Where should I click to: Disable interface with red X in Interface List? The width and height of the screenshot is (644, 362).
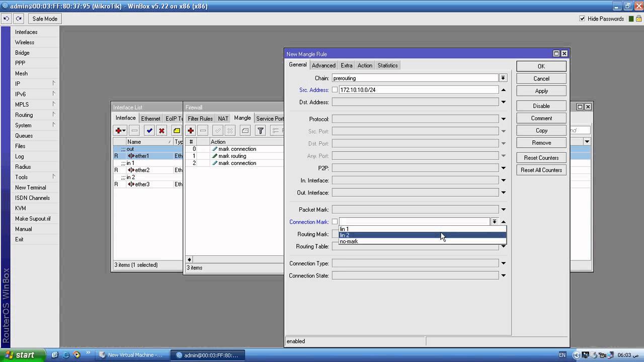(162, 130)
